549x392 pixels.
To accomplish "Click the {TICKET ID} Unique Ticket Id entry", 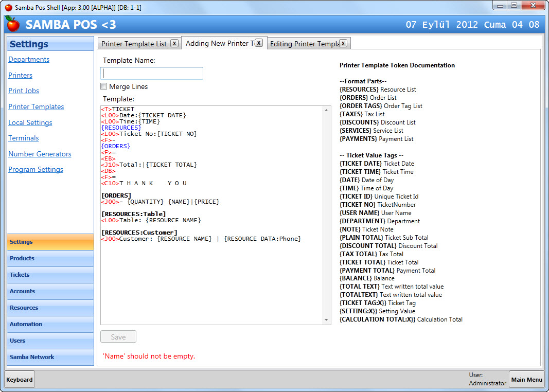I will [x=379, y=197].
